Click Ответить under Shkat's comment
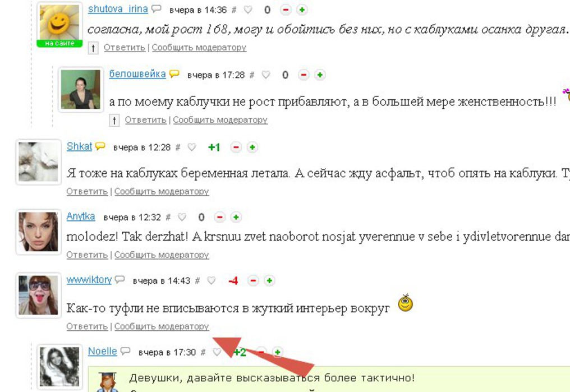 tap(88, 191)
